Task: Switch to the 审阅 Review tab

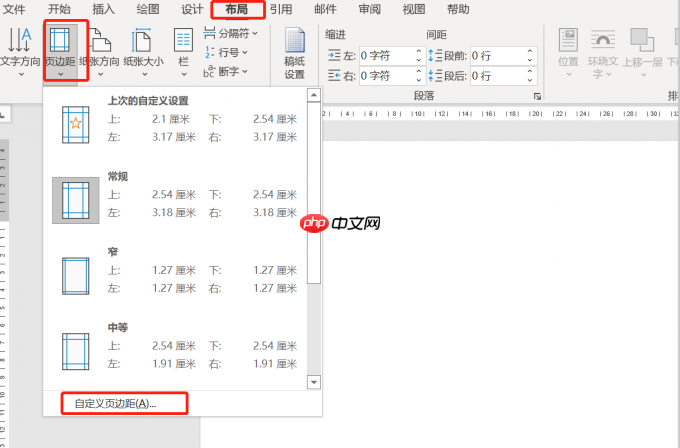Action: 369,9
